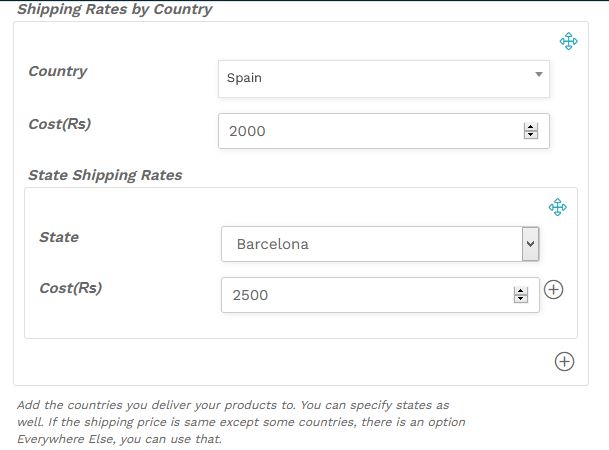Click the State Shipping Rates heading
This screenshot has width=609, height=450.
click(x=105, y=175)
